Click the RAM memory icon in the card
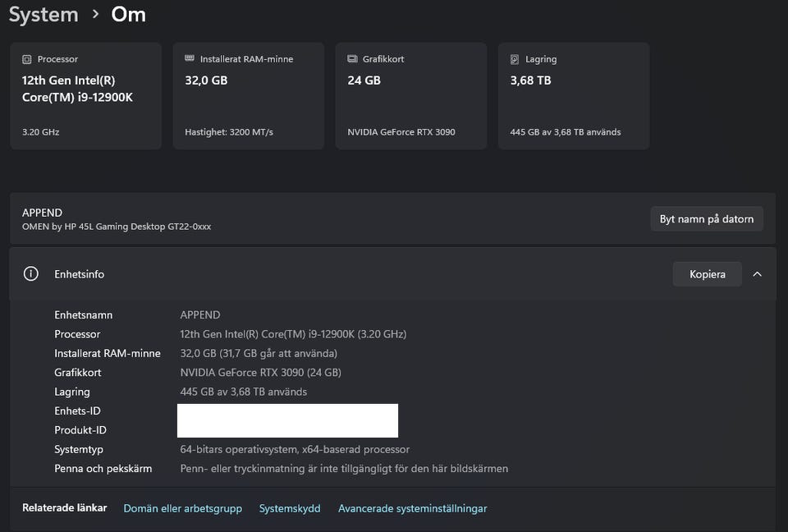 pyautogui.click(x=190, y=58)
